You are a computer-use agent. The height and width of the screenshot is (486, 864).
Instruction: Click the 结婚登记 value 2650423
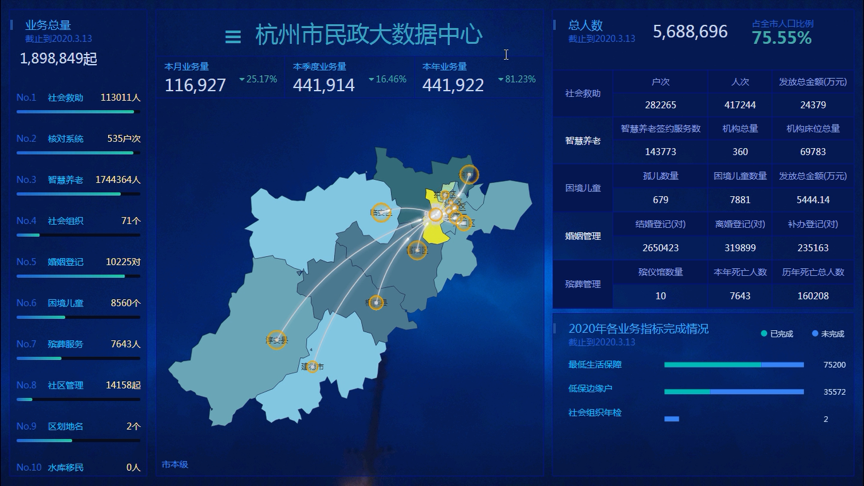click(660, 248)
